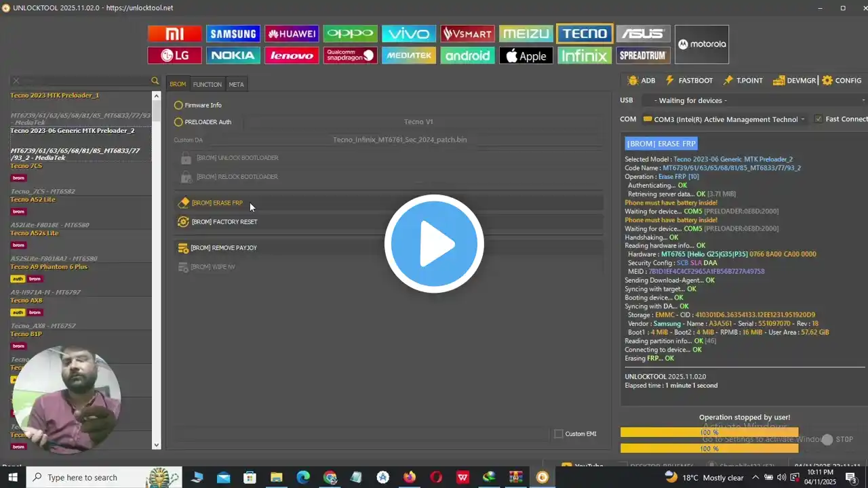Open the Lenovo brand section
Image resolution: width=868 pixels, height=488 pixels.
[292, 56]
